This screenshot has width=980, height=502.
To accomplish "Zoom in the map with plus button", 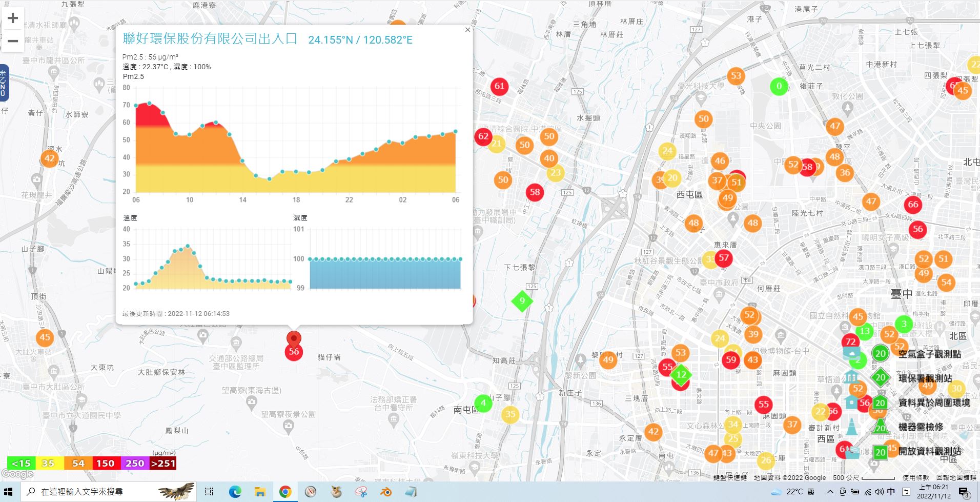I will (13, 18).
